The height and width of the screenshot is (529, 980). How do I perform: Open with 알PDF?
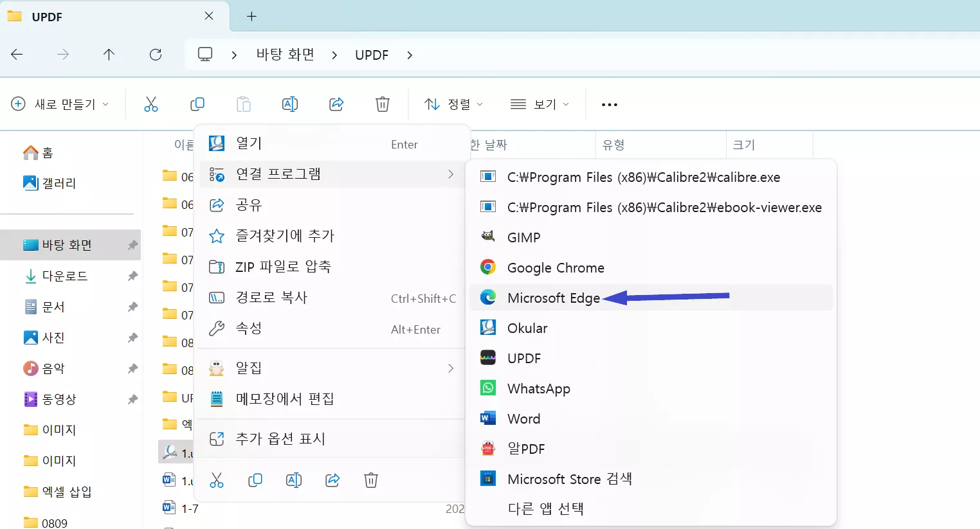point(651,449)
